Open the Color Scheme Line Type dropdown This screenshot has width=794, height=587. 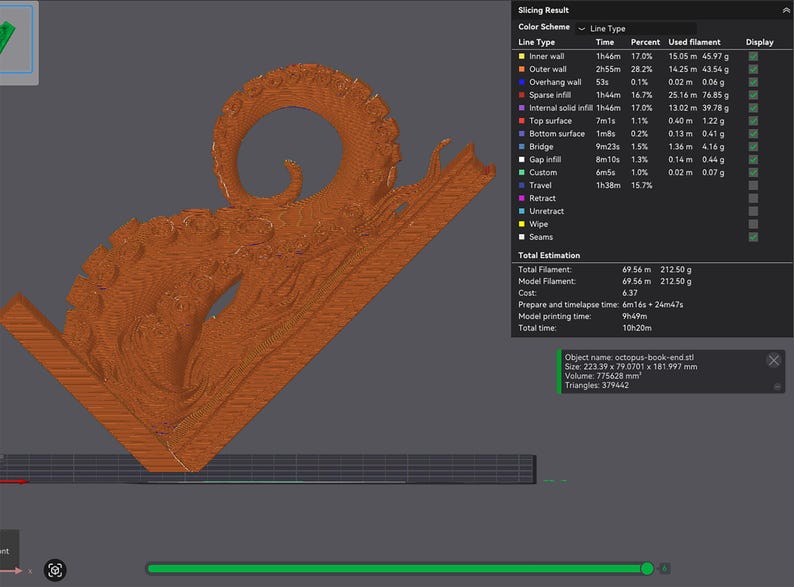click(x=636, y=28)
